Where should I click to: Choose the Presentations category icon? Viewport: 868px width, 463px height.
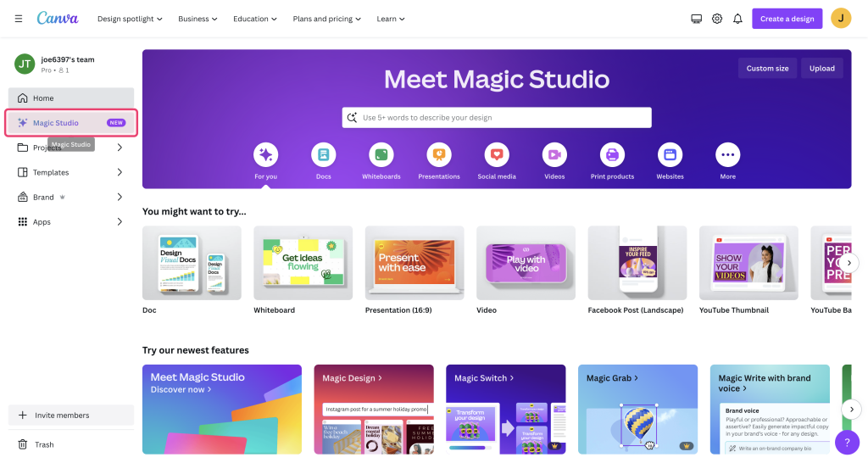438,155
